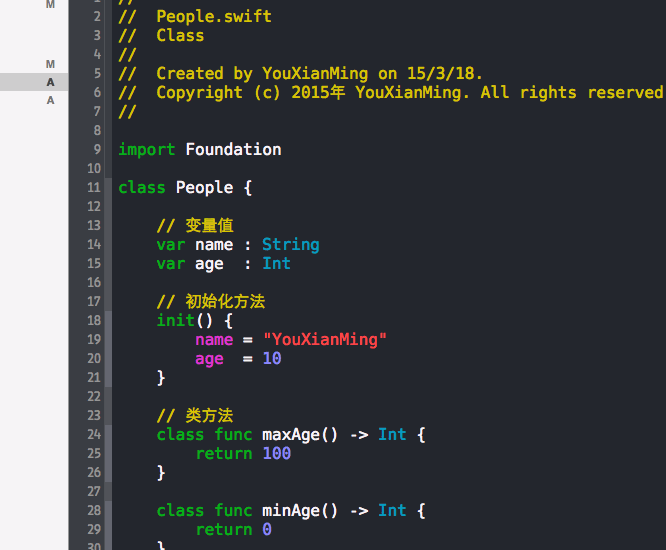Click line number 24 in gutter
666x550 pixels.
coord(94,434)
